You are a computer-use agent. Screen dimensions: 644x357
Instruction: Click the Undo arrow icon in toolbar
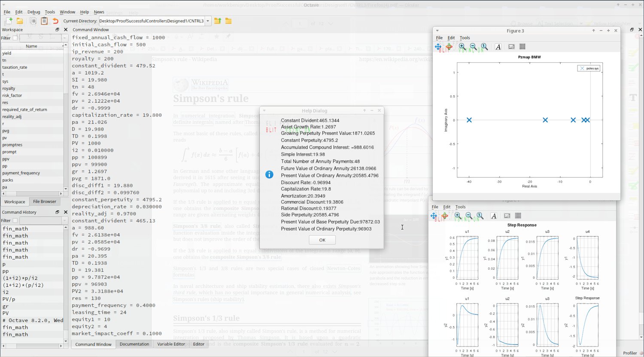55,21
